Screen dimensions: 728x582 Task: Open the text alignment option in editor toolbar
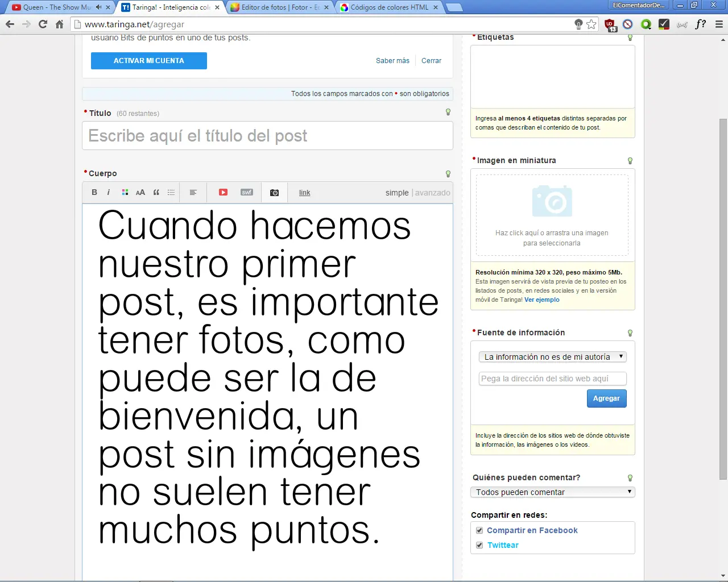(193, 192)
